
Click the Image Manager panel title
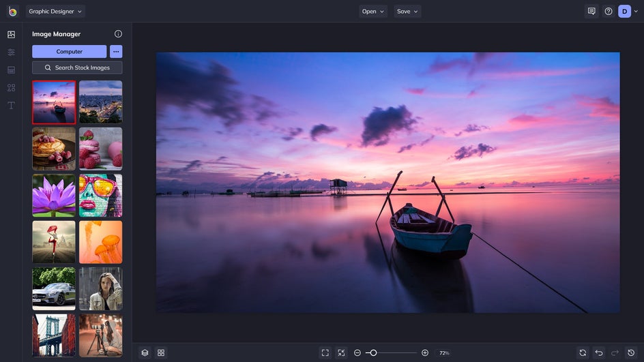56,34
